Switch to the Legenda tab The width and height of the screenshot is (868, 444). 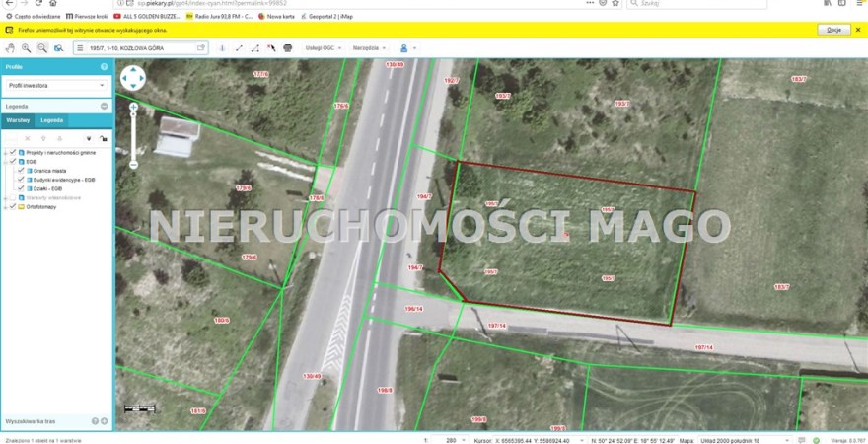coord(52,119)
